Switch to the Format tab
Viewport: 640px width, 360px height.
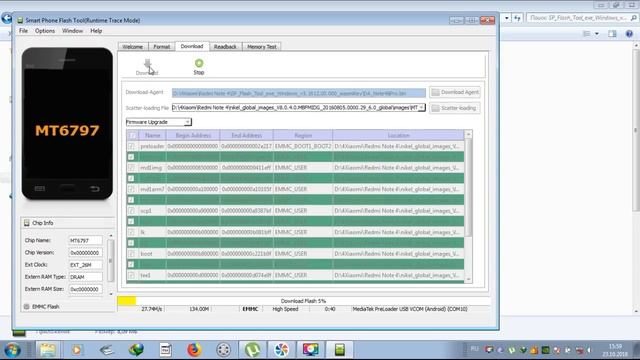coord(162,47)
